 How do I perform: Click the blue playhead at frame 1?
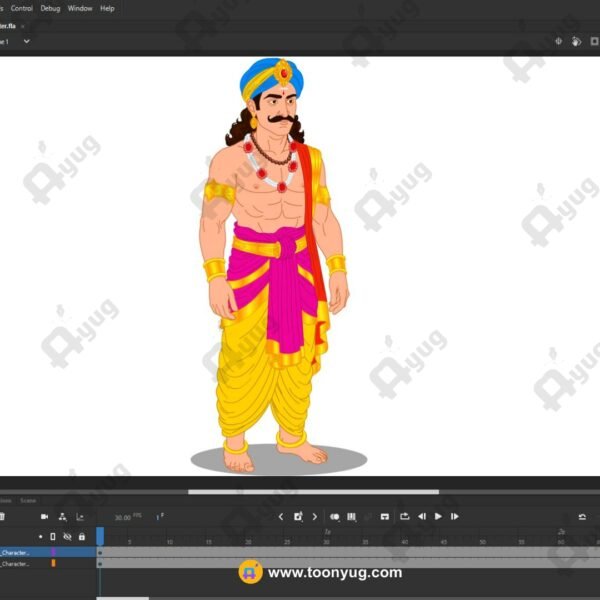point(100,536)
